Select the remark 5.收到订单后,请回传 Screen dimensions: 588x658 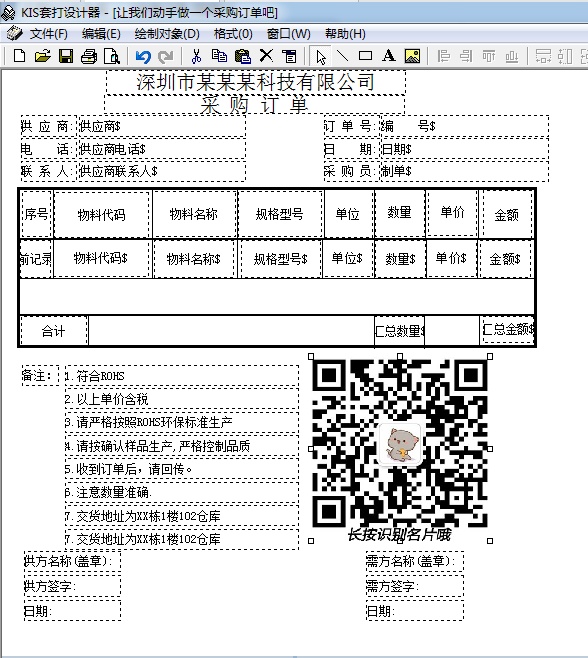pyautogui.click(x=182, y=469)
